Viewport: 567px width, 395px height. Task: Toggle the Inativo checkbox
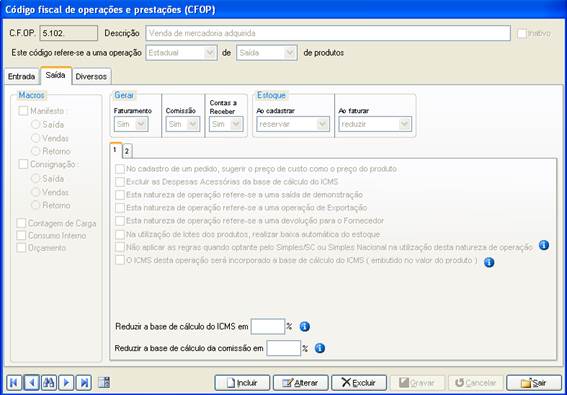click(x=522, y=34)
